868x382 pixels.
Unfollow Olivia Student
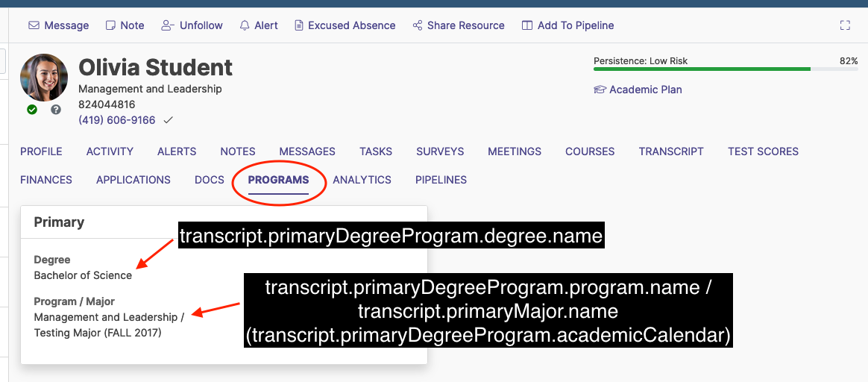pyautogui.click(x=192, y=25)
